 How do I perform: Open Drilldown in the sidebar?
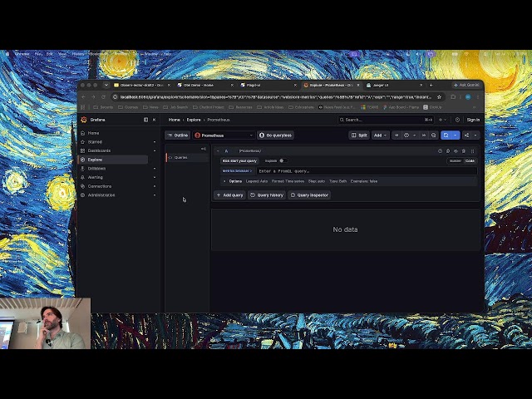point(96,168)
